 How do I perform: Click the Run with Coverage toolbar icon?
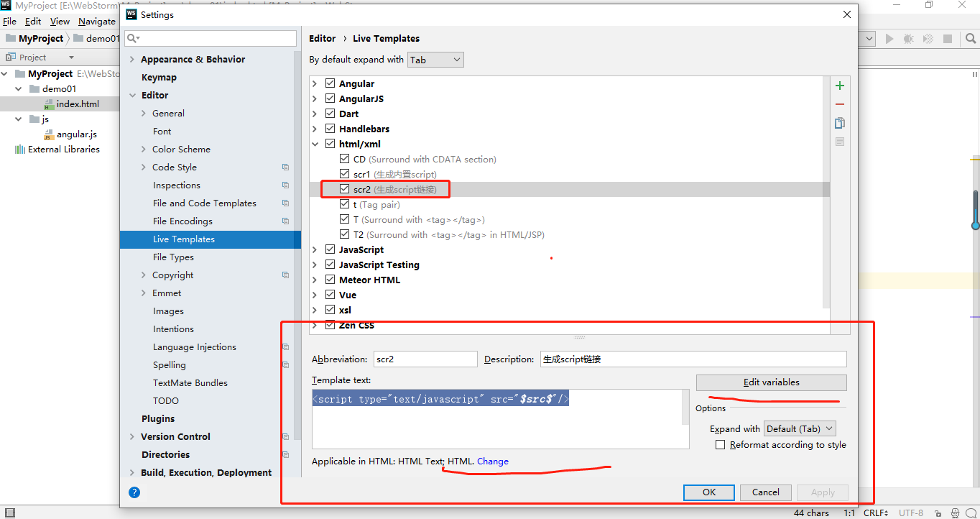point(928,39)
